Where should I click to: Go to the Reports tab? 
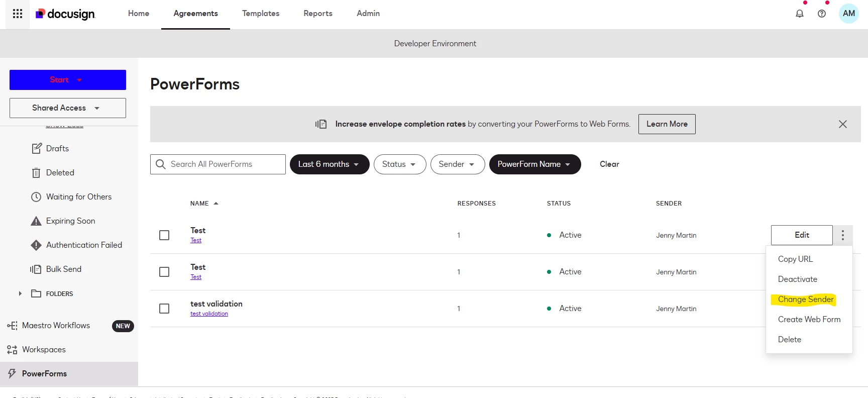pyautogui.click(x=318, y=14)
